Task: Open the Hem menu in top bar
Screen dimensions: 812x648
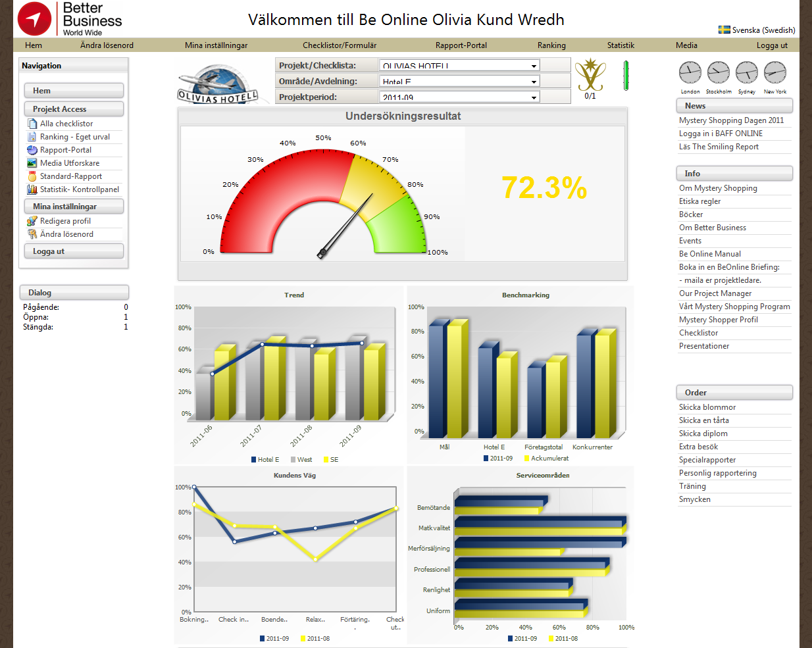Action: coord(34,45)
